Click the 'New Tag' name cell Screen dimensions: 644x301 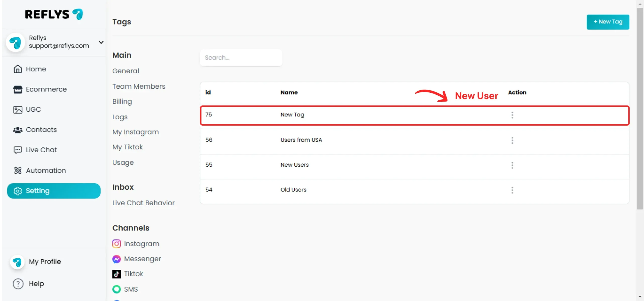pos(292,115)
